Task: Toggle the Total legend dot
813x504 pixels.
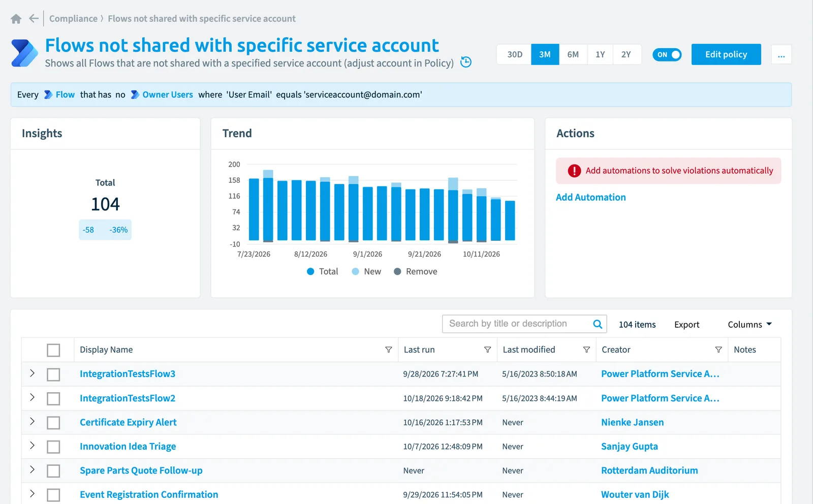Action: coord(310,271)
